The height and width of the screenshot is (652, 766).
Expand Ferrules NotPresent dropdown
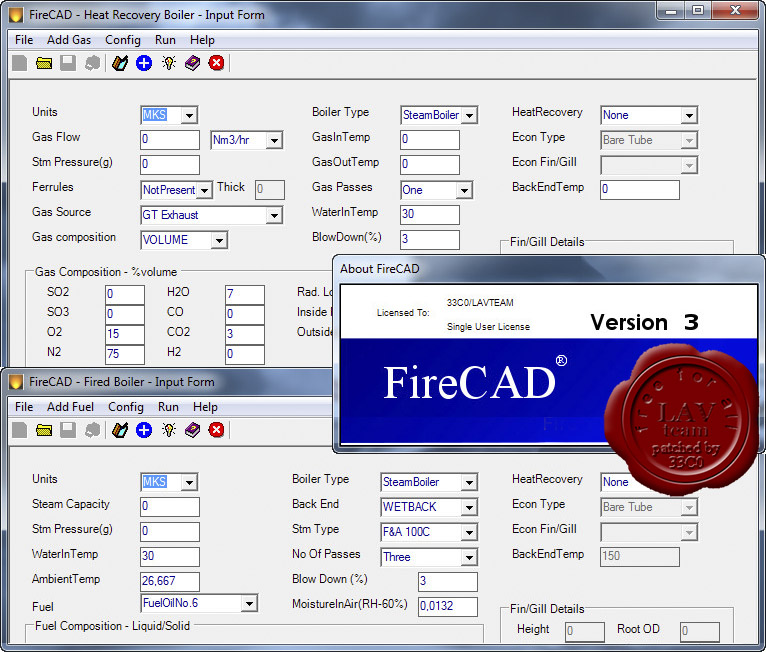point(204,190)
